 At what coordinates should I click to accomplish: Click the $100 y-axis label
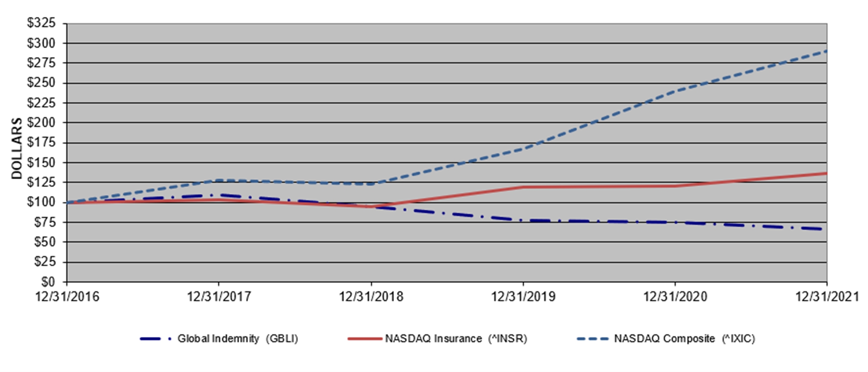click(41, 202)
